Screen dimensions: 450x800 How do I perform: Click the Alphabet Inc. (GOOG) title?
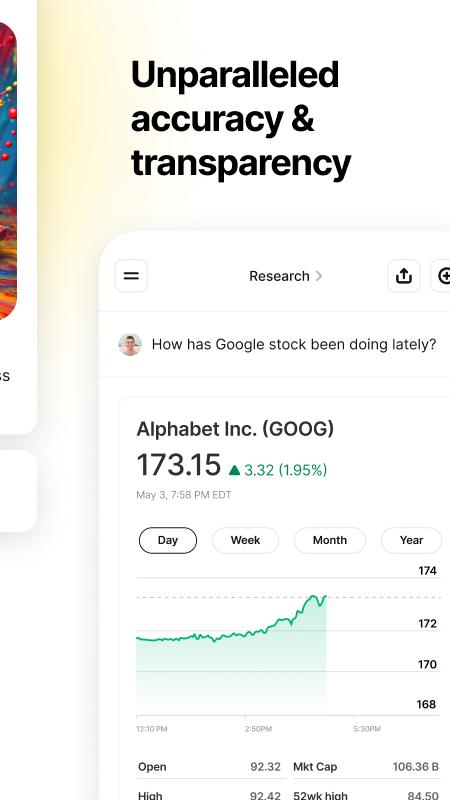235,429
